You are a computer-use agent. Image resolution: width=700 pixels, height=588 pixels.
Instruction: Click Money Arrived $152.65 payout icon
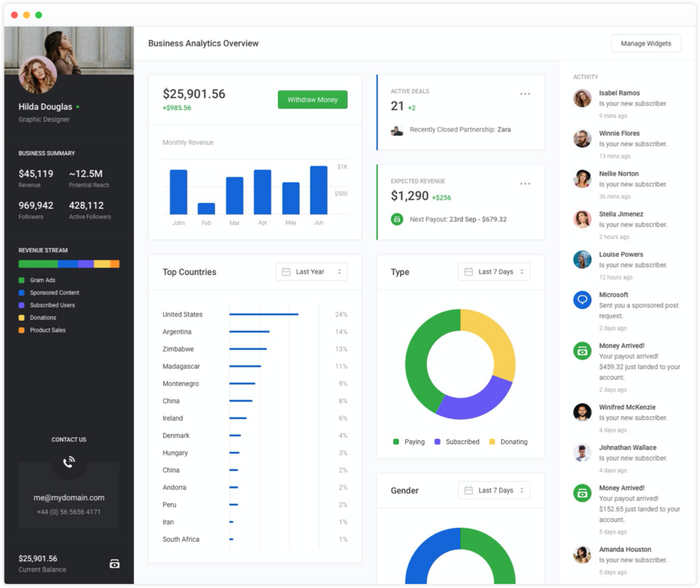pos(582,493)
